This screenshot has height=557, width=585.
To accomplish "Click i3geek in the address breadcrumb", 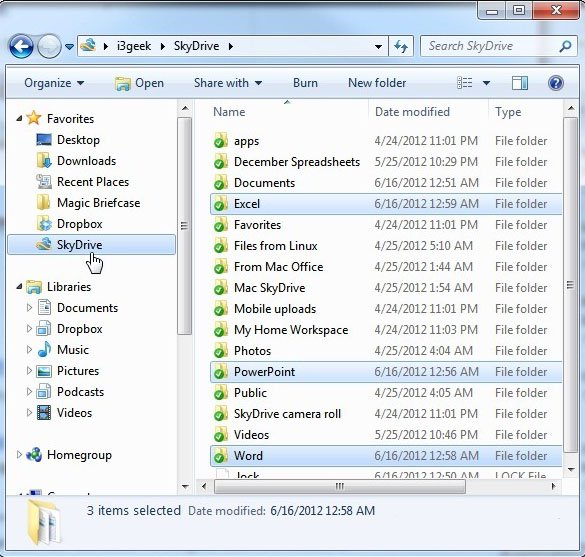I will click(x=134, y=46).
